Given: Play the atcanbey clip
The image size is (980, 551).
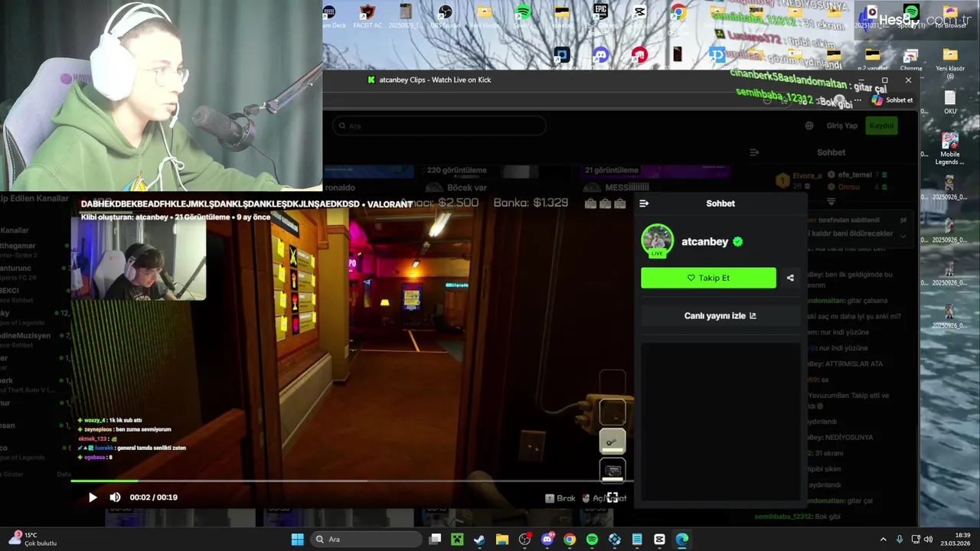Looking at the screenshot, I should pyautogui.click(x=93, y=497).
